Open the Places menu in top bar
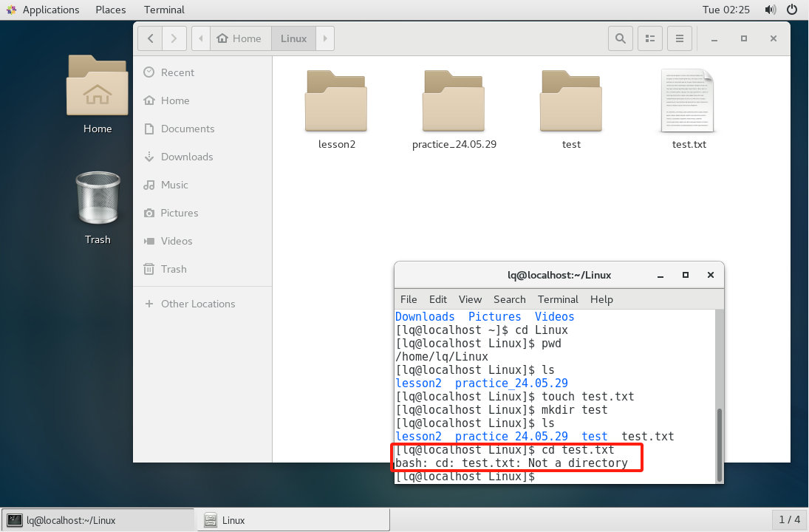This screenshot has width=809, height=532. pyautogui.click(x=110, y=10)
